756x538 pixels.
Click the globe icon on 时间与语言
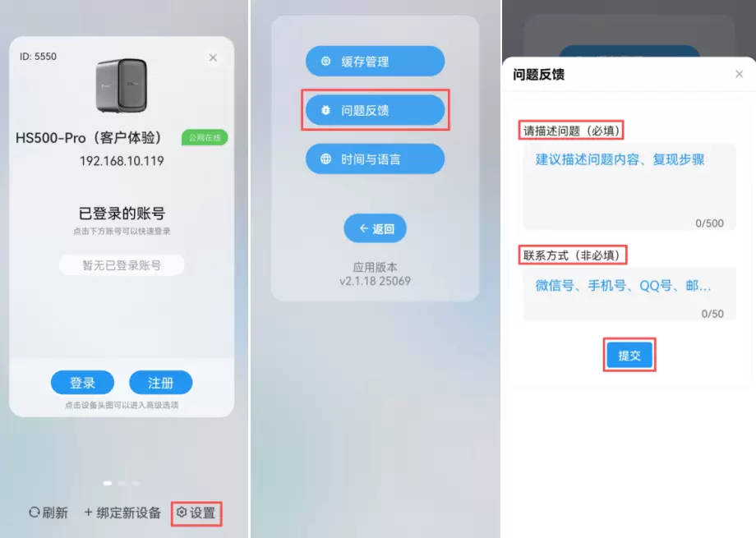point(326,159)
